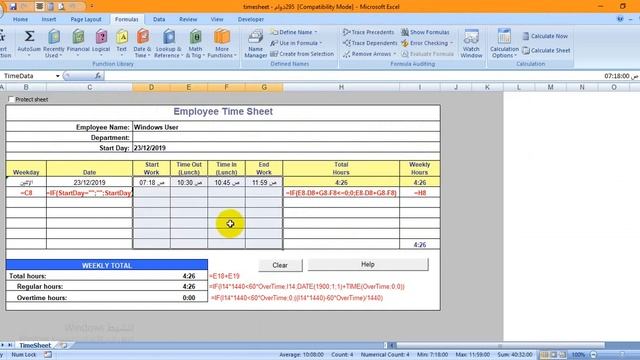This screenshot has width=640, height=360.
Task: Open More Functions icon
Action: pos(222,37)
